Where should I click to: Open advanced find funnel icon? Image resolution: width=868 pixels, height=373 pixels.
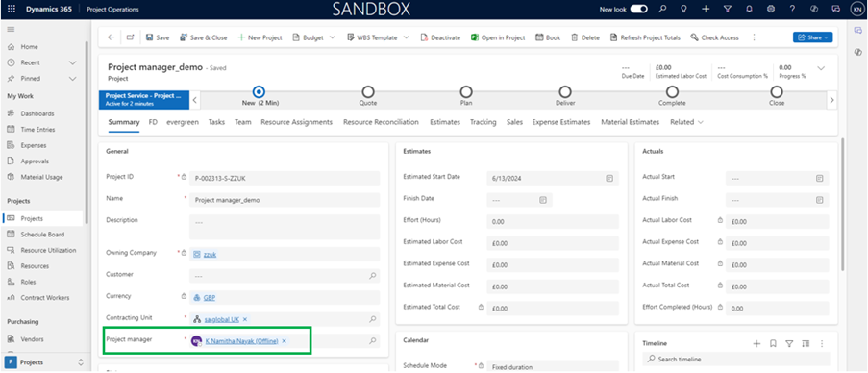(728, 9)
